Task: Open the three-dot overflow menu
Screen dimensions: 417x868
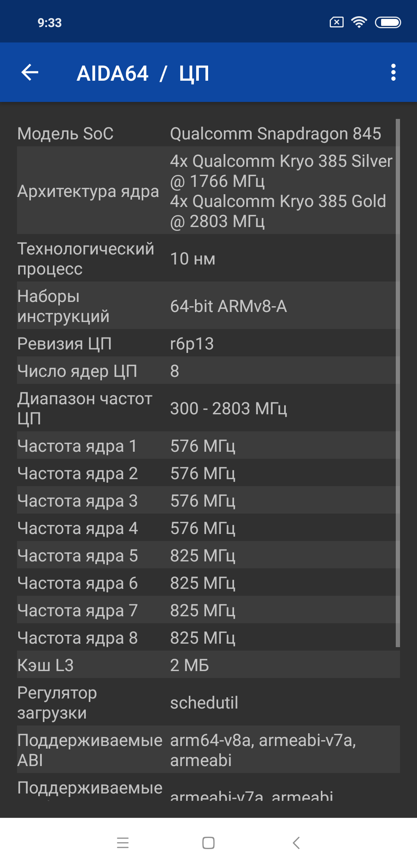Action: tap(393, 73)
